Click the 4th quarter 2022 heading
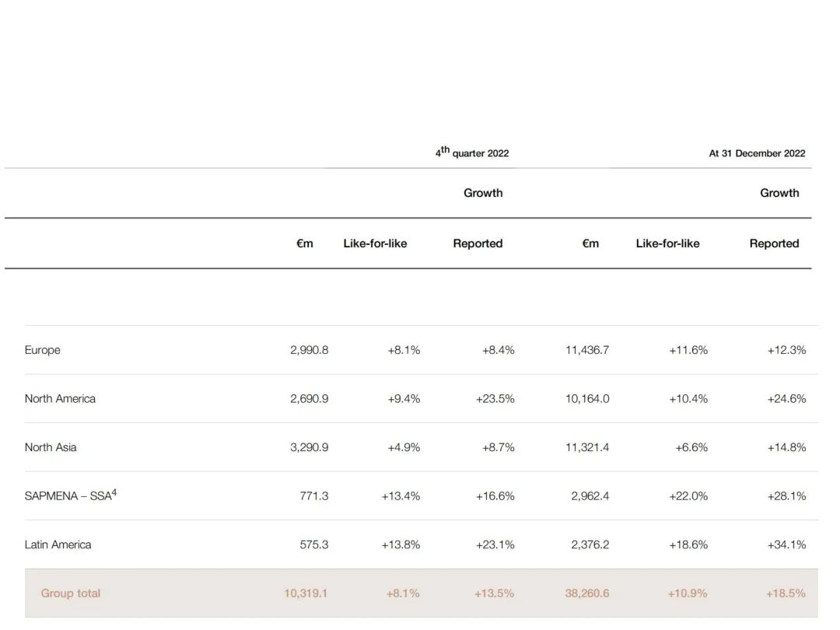 coord(472,152)
